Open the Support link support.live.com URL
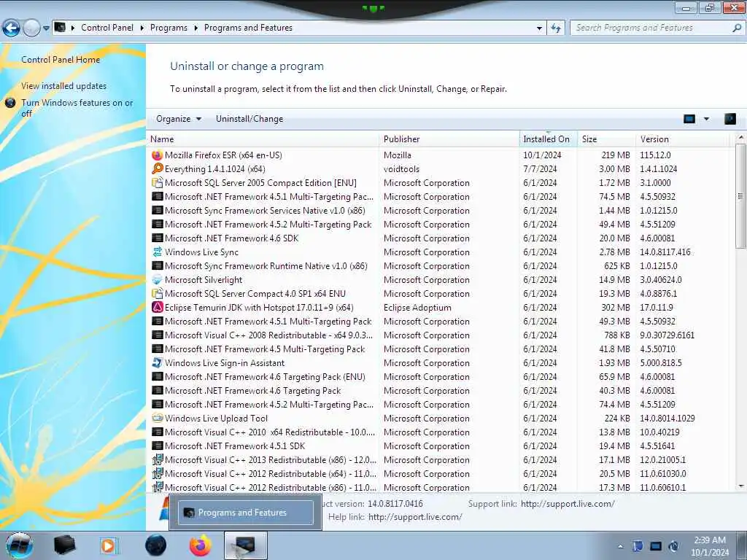Image resolution: width=747 pixels, height=560 pixels. tap(568, 504)
